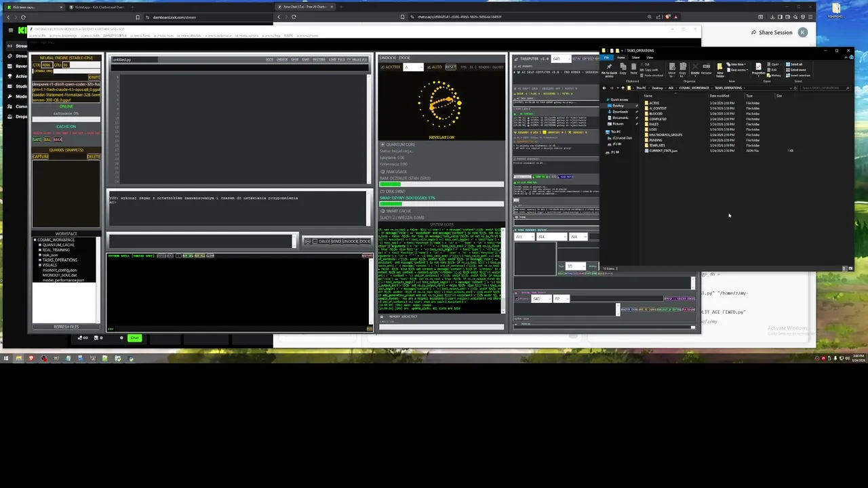The width and height of the screenshot is (868, 488).
Task: Refresh the File Explorer address bar
Action: [795, 88]
